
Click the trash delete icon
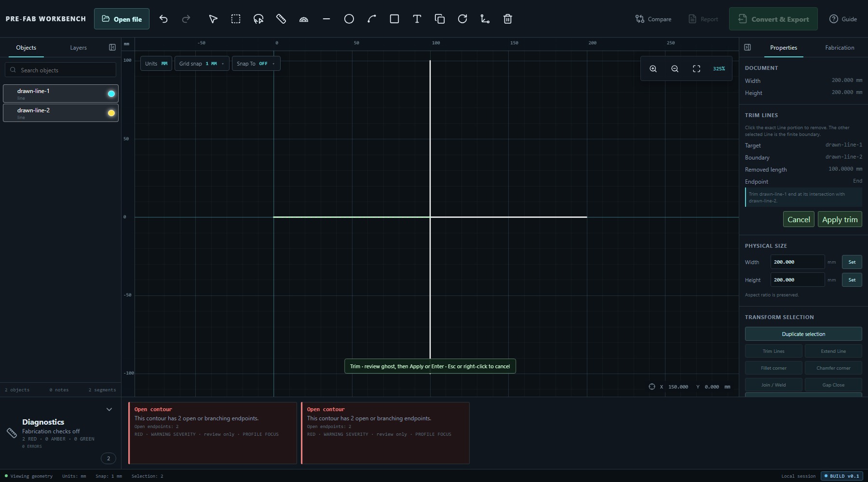[x=508, y=19]
